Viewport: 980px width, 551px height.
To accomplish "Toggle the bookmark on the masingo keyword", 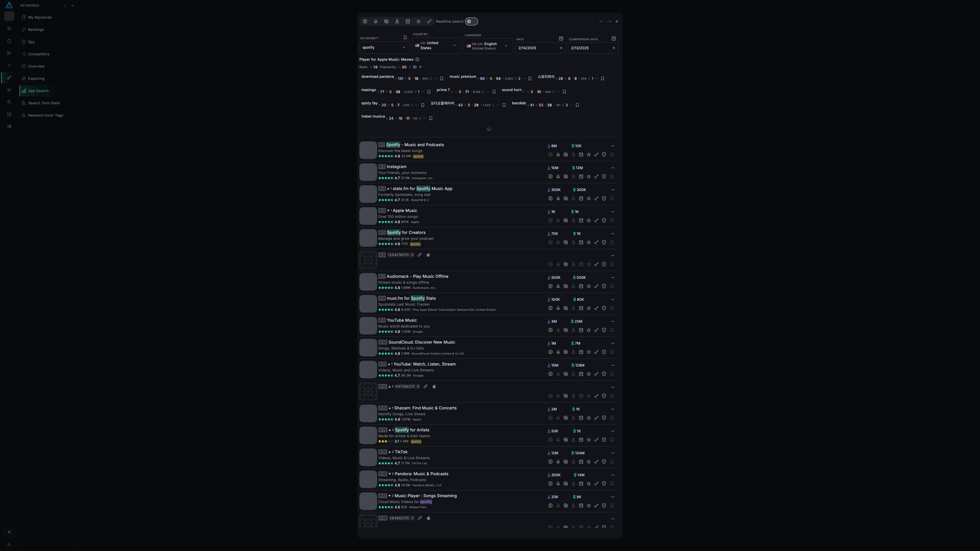I will 429,92.
